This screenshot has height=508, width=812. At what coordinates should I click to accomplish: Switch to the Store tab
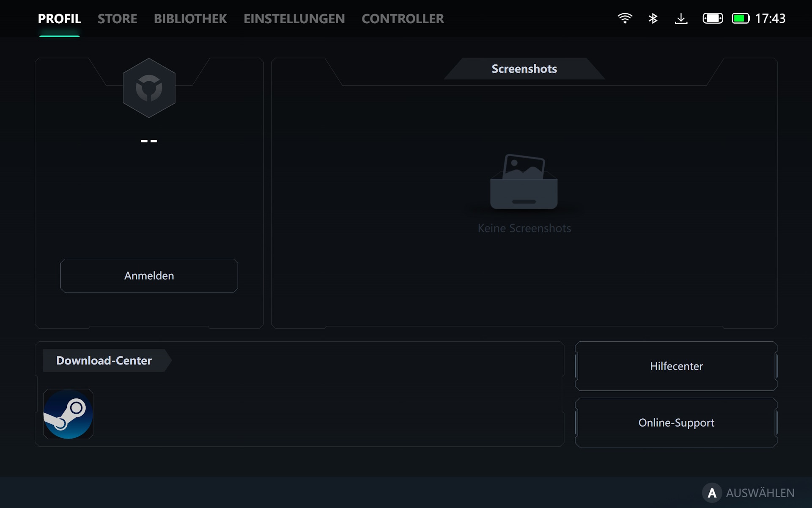coord(118,19)
